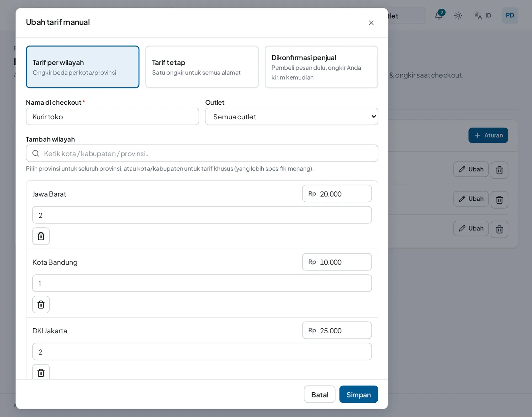The height and width of the screenshot is (417, 532).
Task: Open the Semua outlet dropdown
Action: tap(292, 117)
